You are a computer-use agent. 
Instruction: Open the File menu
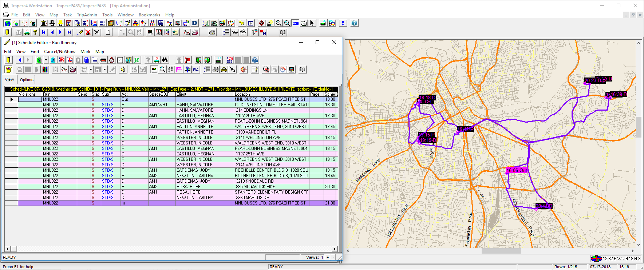[15, 15]
